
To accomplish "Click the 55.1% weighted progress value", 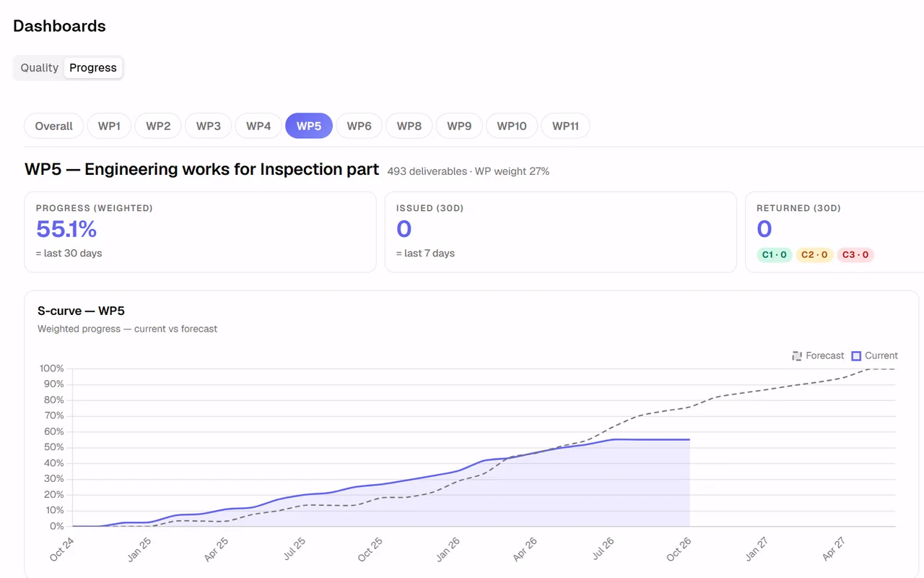I will coord(66,229).
